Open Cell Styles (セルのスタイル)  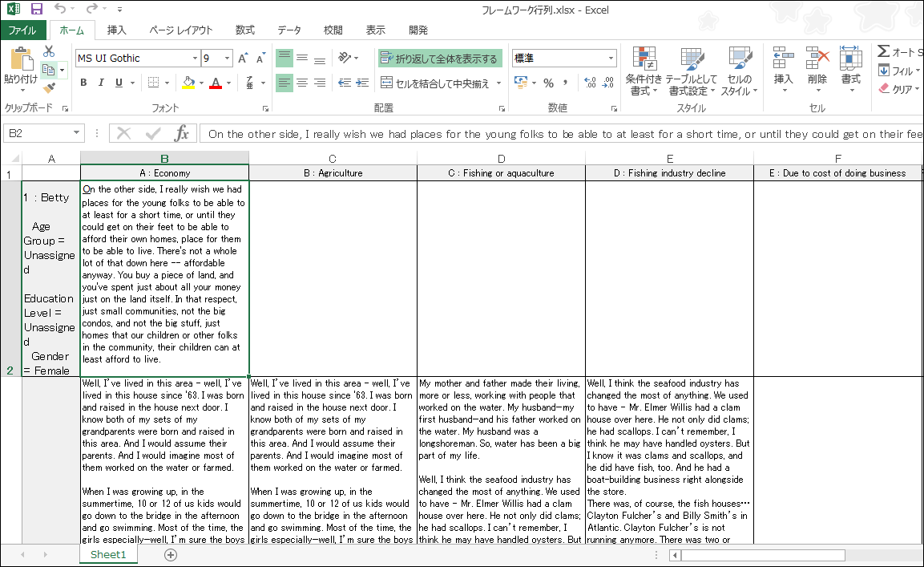tap(739, 71)
